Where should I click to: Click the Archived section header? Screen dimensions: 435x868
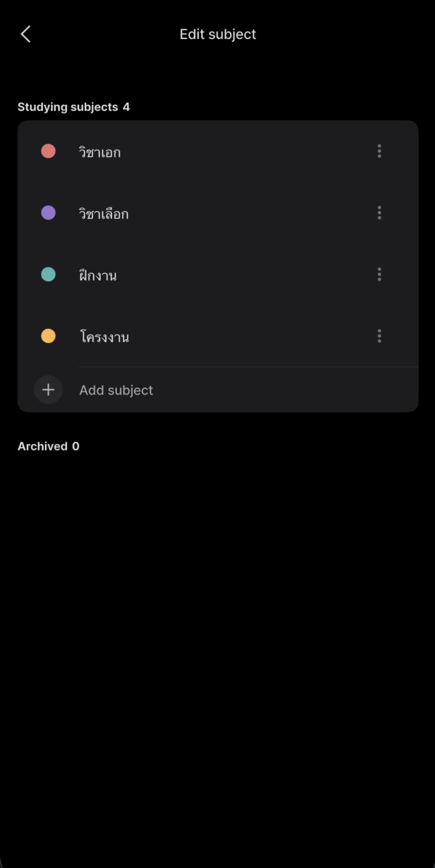pyautogui.click(x=43, y=446)
